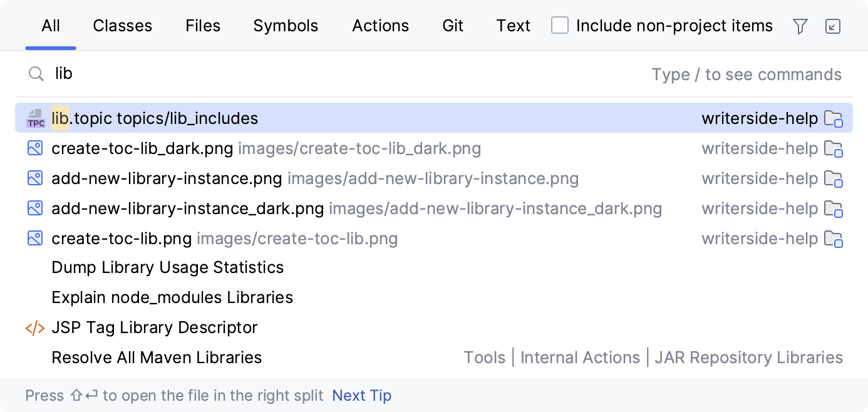Click the open in tool window icon
Image resolution: width=868 pixels, height=412 pixels.
(x=832, y=26)
